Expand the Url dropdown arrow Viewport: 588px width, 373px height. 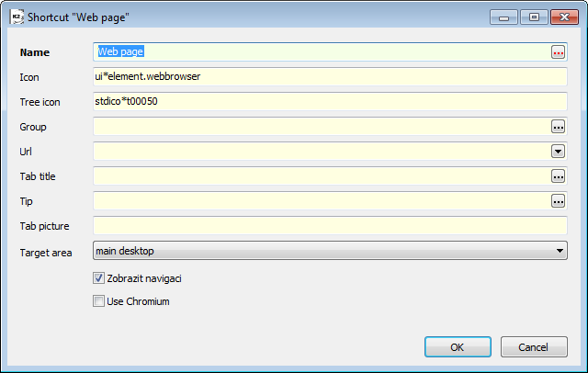pos(558,152)
